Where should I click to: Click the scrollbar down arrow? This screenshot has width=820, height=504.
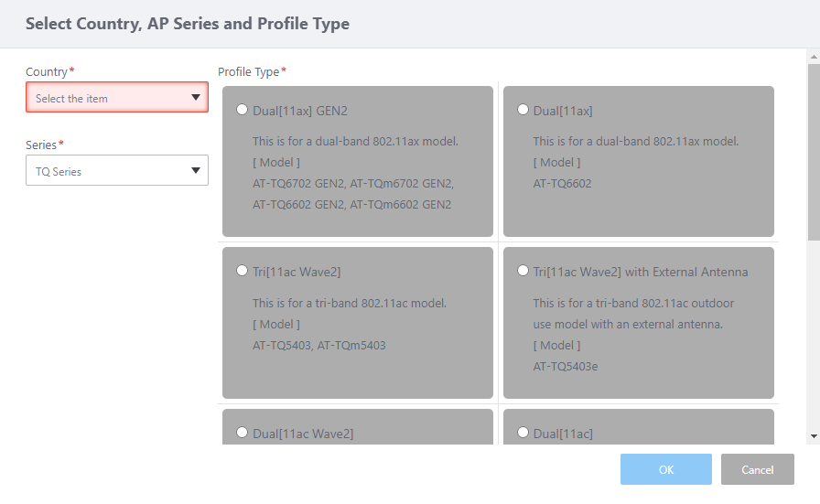click(813, 437)
